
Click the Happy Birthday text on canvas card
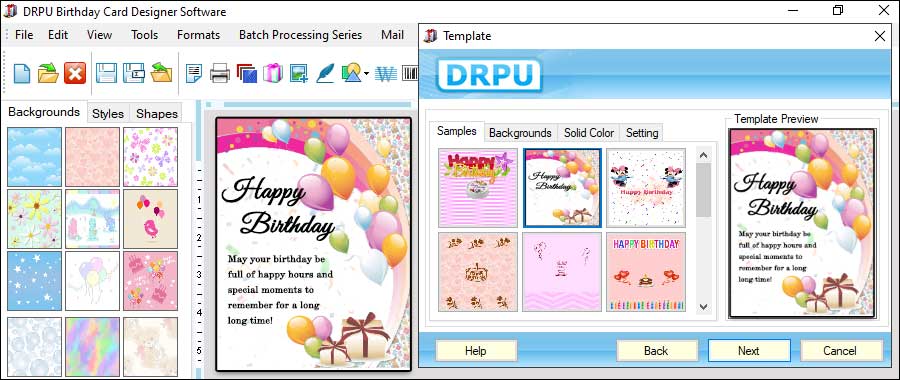[278, 209]
